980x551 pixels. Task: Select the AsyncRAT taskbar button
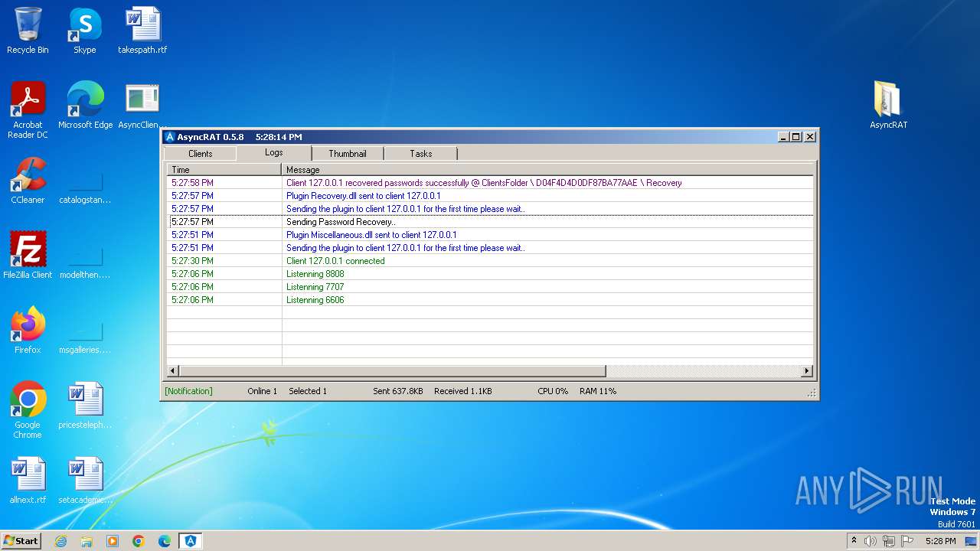[191, 541]
